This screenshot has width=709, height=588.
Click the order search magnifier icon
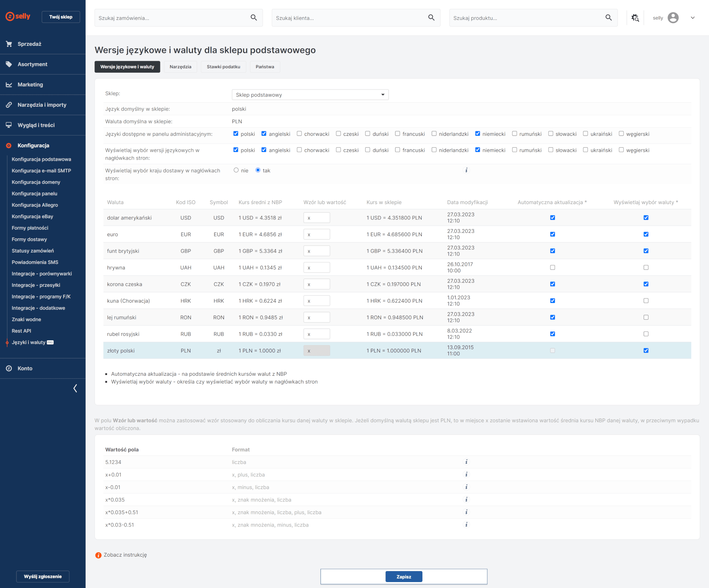[x=254, y=18]
